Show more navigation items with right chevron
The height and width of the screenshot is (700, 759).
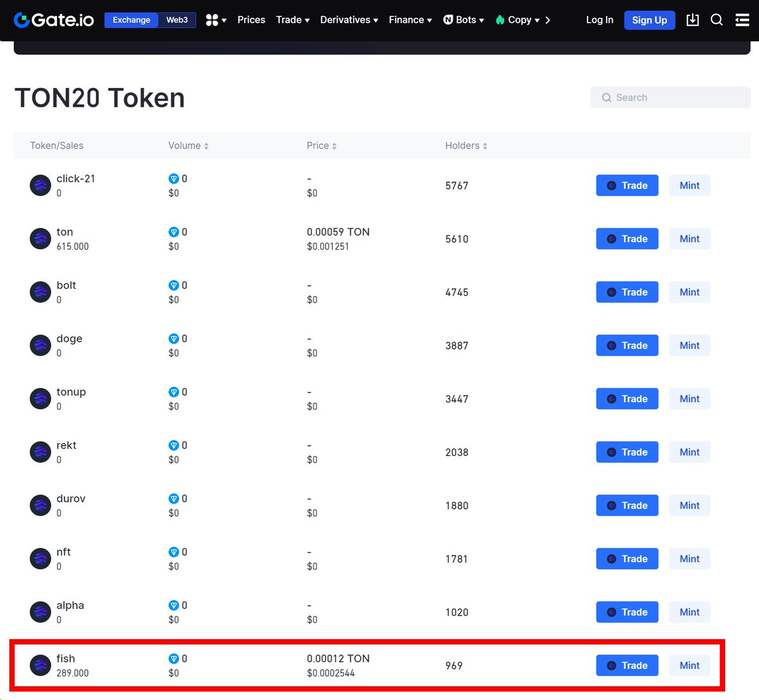pos(548,20)
